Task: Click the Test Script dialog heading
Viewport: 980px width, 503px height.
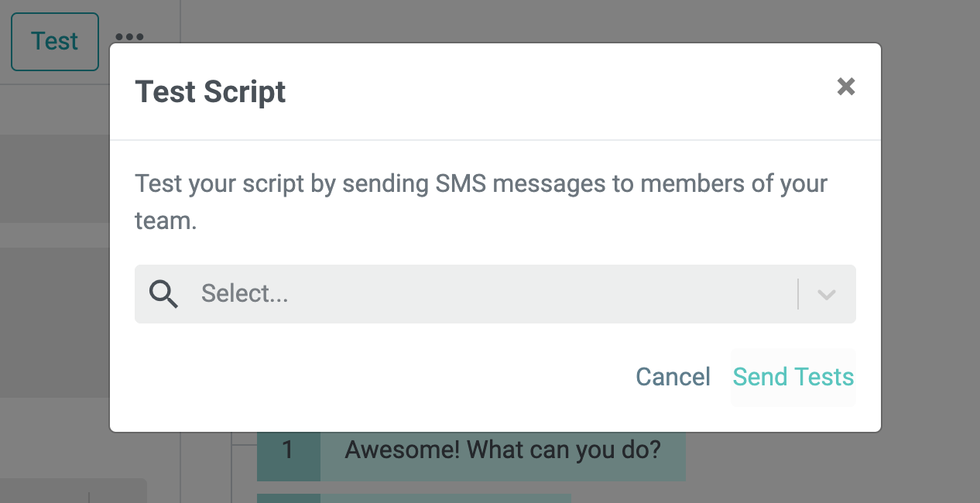Action: (211, 91)
